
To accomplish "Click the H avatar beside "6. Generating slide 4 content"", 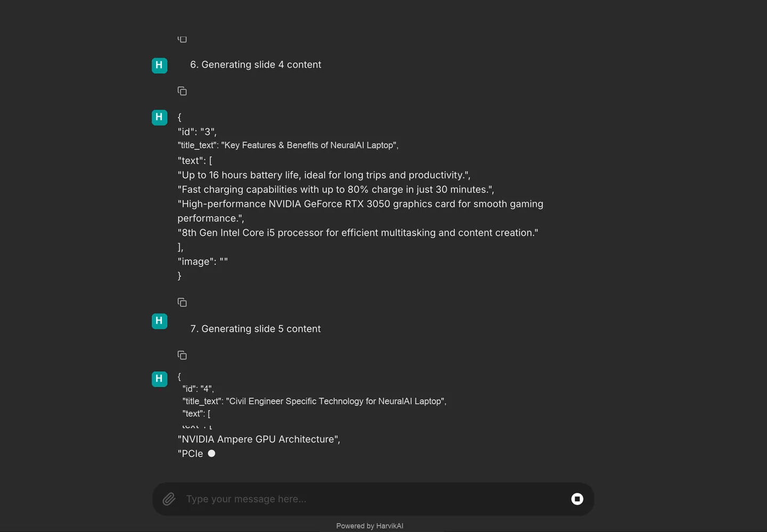I will coord(159,65).
